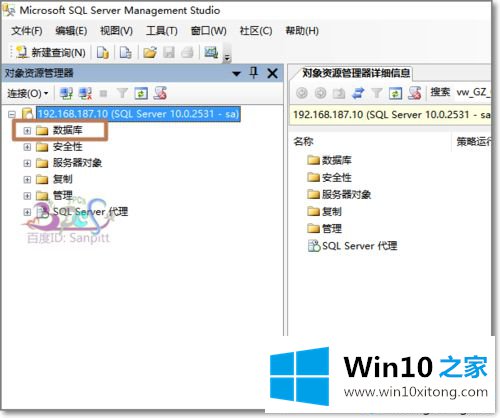The width and height of the screenshot is (500, 418).
Task: Collapse the 192.168.187.10 server node
Action: (12, 114)
